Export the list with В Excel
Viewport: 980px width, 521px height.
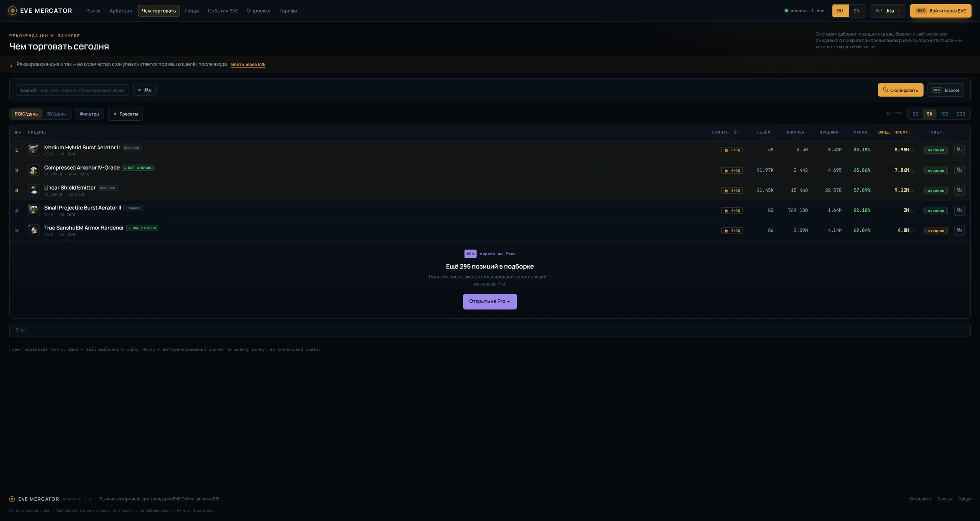(x=946, y=90)
